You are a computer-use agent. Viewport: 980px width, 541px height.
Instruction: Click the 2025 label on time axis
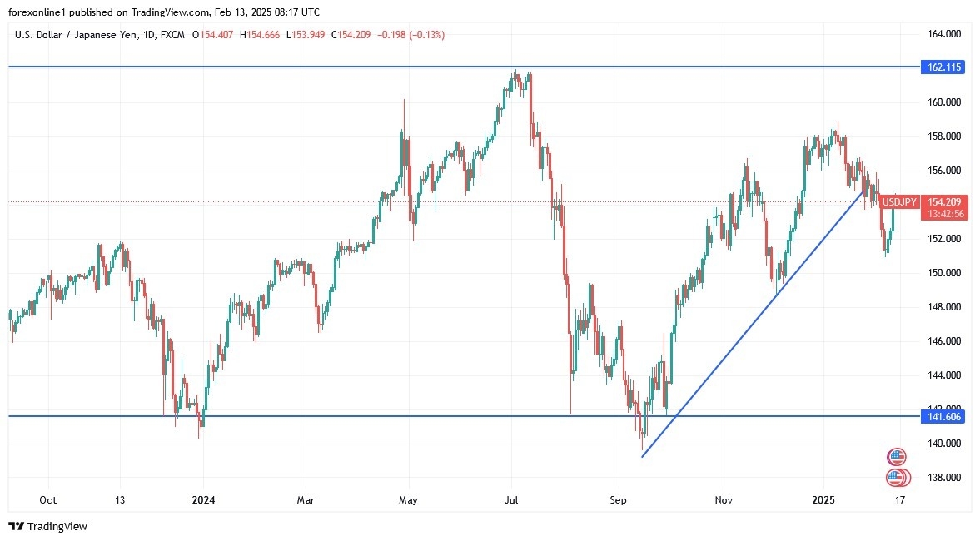(x=823, y=500)
